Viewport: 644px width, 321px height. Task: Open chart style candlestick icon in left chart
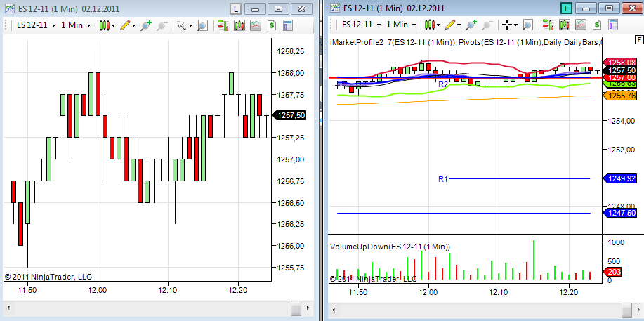105,25
